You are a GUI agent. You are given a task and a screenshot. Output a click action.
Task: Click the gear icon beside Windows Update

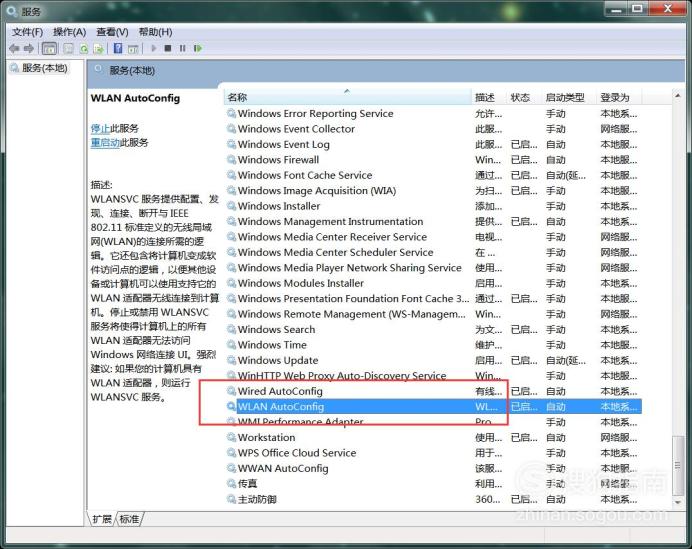[x=231, y=360]
